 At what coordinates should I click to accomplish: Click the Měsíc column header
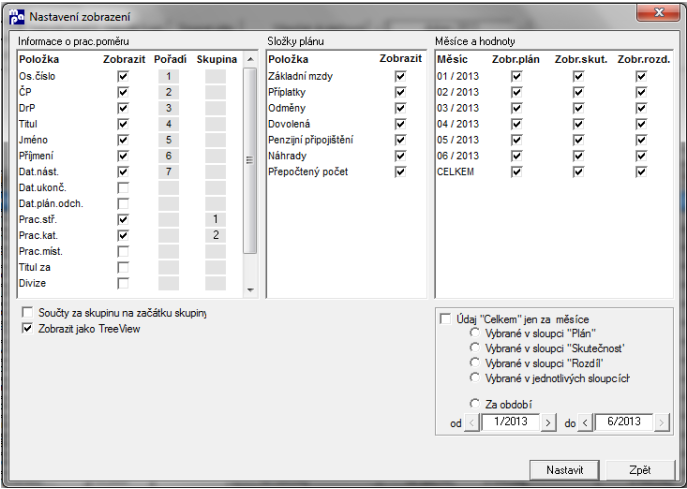(x=452, y=59)
